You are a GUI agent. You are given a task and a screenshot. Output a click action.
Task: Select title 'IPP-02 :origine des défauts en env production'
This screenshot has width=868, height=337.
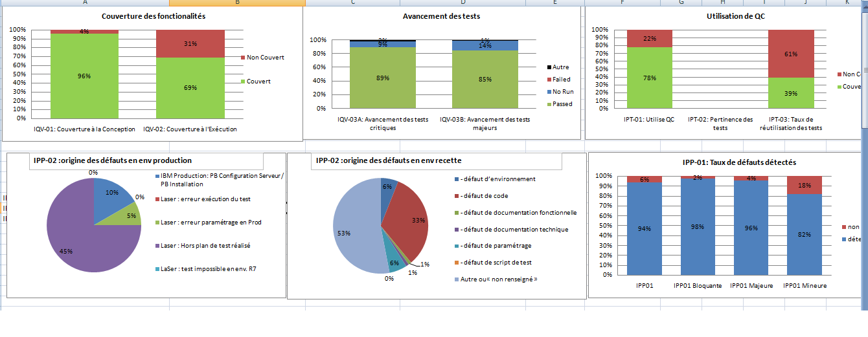pyautogui.click(x=113, y=160)
